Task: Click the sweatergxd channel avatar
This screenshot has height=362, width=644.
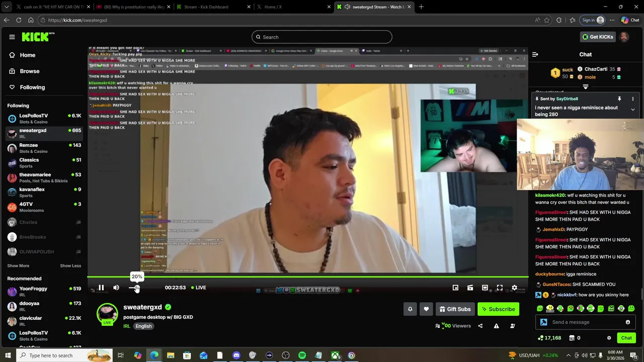Action: (x=107, y=314)
